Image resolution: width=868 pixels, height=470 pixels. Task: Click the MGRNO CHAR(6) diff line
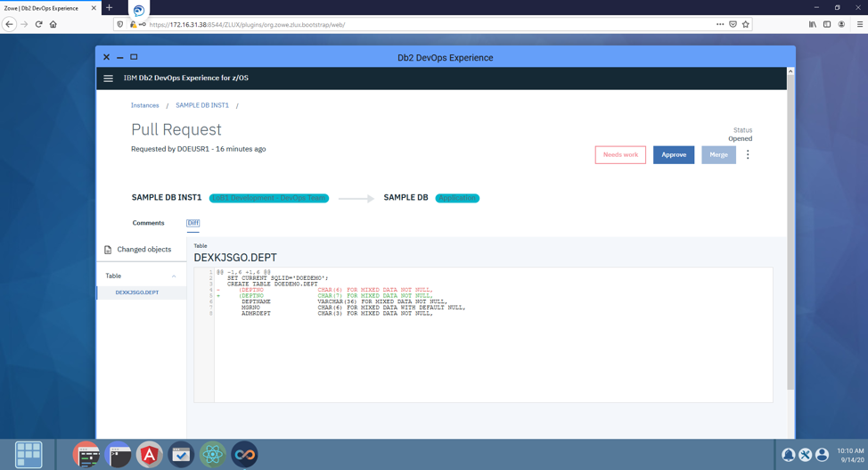(353, 308)
